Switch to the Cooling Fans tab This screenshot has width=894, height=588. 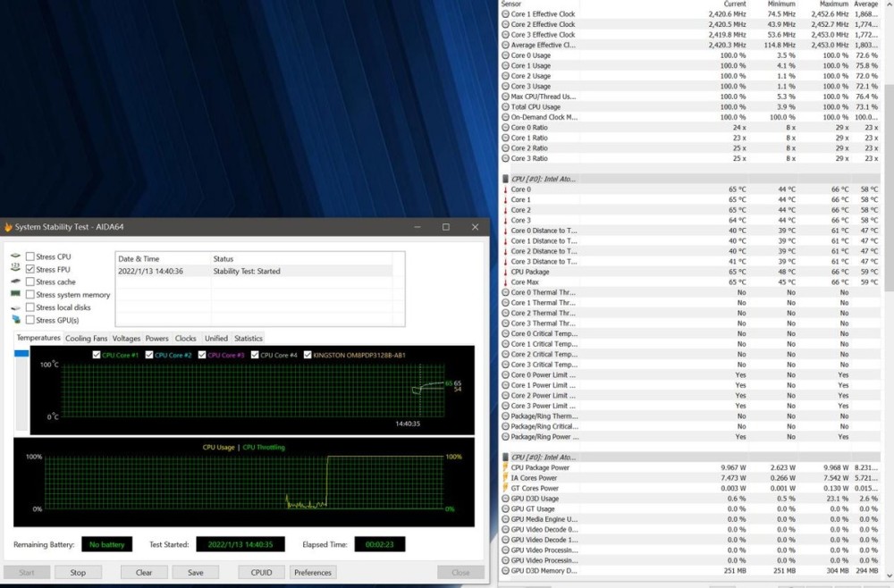tap(87, 339)
